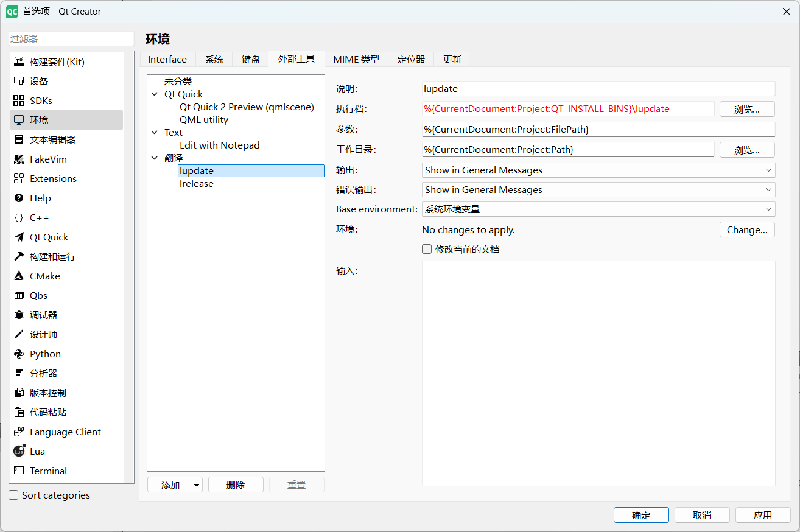Open the C++ braces icon
Image resolution: width=800 pixels, height=532 pixels.
tap(19, 217)
